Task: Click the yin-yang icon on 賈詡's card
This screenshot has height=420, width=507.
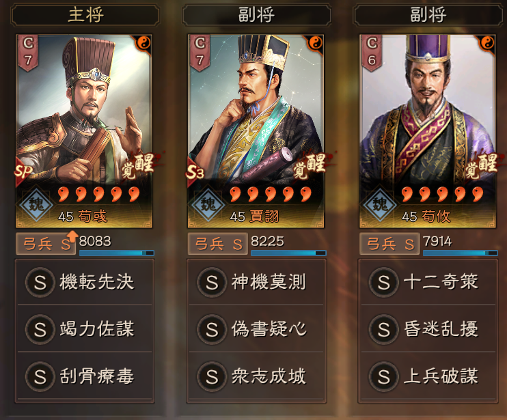Action: click(315, 43)
